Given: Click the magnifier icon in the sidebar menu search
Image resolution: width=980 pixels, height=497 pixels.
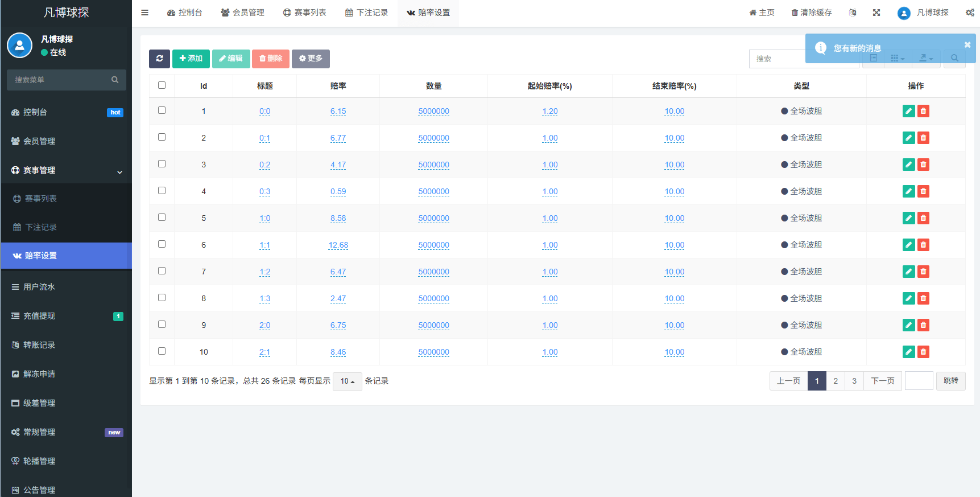Looking at the screenshot, I should pos(115,80).
